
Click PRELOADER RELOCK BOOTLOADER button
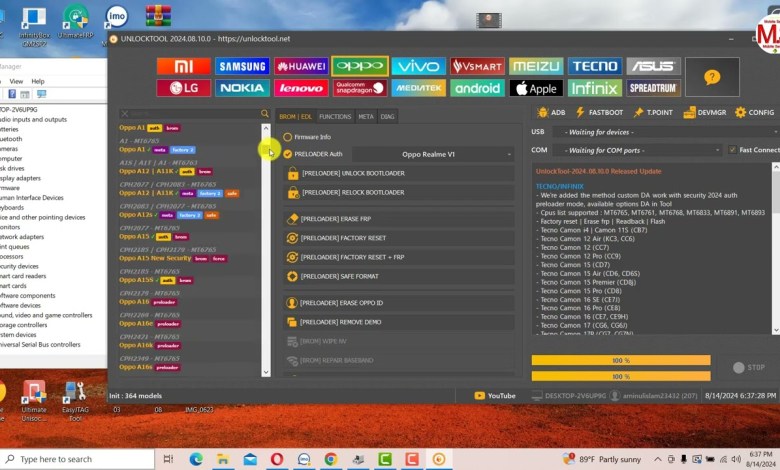[x=399, y=192]
